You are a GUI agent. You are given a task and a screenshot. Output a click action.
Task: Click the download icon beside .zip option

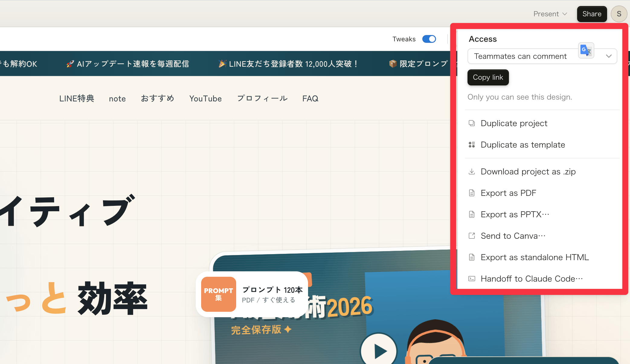471,172
